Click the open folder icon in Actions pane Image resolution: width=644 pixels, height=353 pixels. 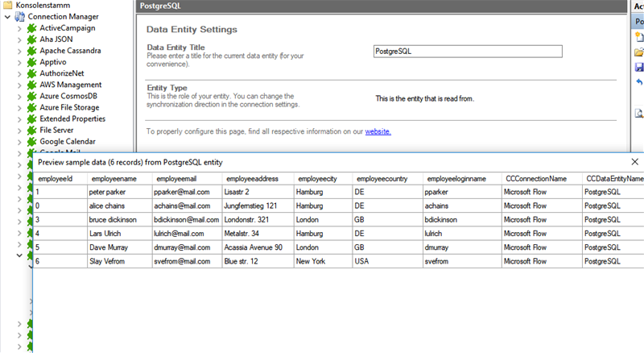pyautogui.click(x=639, y=52)
